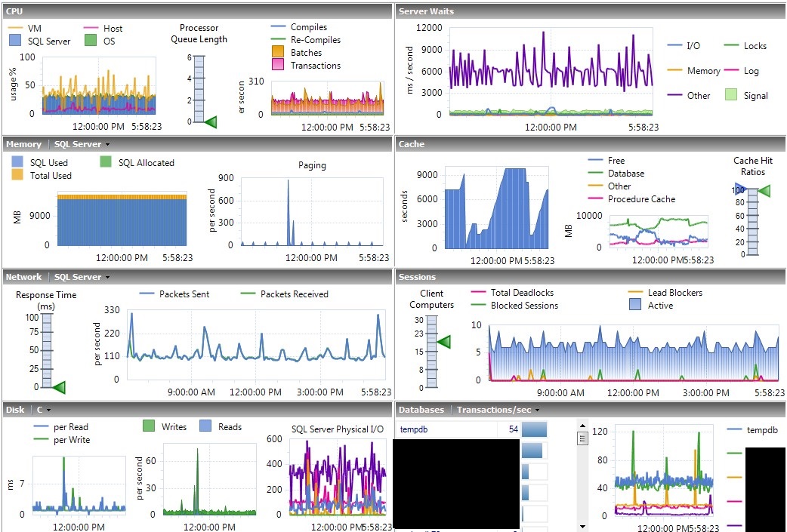Click the SQL Server blue legend swatch in CPU
The width and height of the screenshot is (787, 532).
[14, 42]
